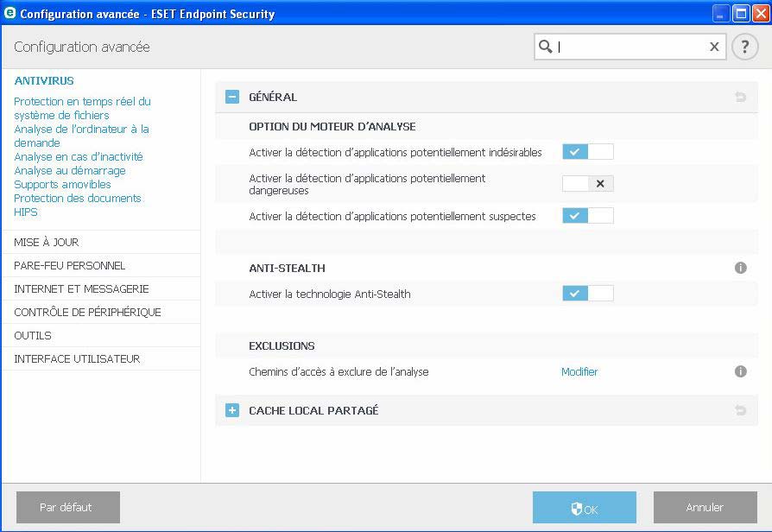Click the Exclusions heading
The width and height of the screenshot is (772, 532).
[282, 345]
